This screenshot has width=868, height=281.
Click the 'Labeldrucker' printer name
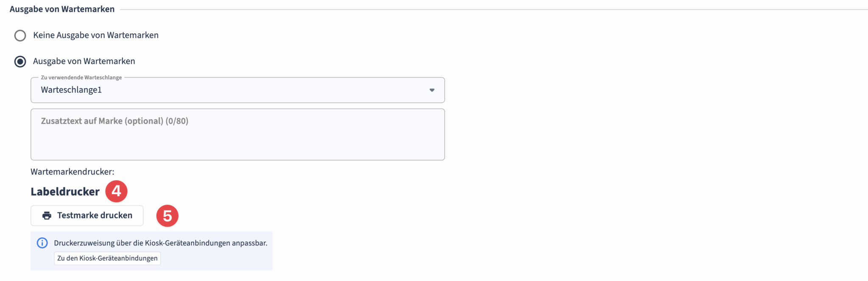click(x=65, y=192)
